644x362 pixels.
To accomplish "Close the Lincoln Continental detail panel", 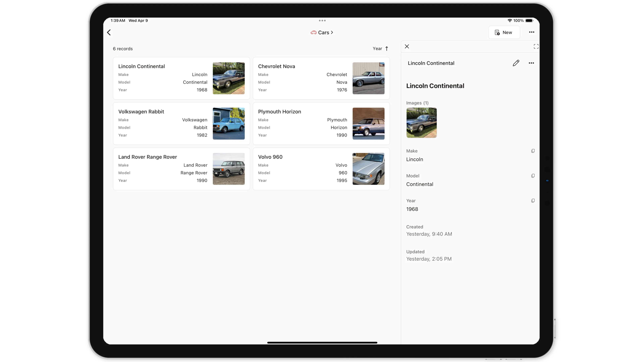I will [x=407, y=46].
